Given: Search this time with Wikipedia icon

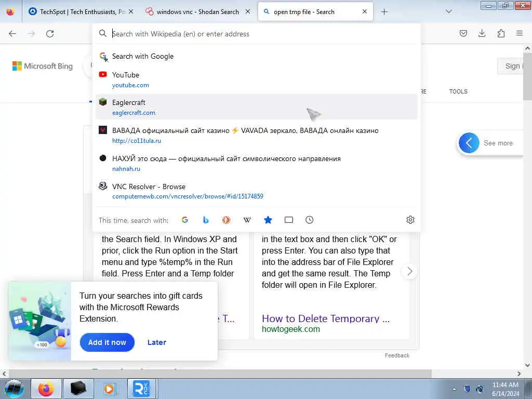Looking at the screenshot, I should tap(247, 220).
